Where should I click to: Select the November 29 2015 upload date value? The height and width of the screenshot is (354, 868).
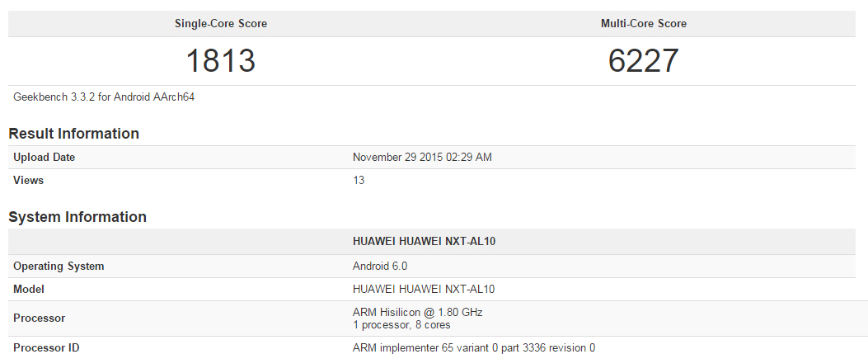coord(422,158)
